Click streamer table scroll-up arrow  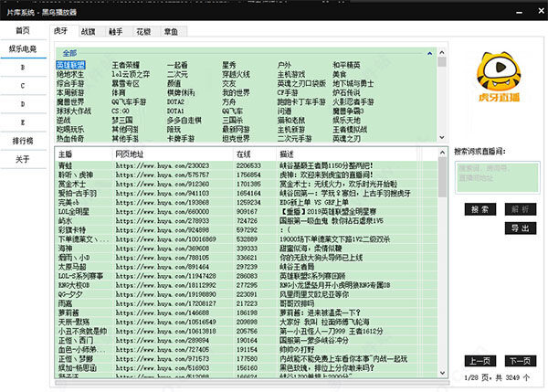[x=442, y=153]
